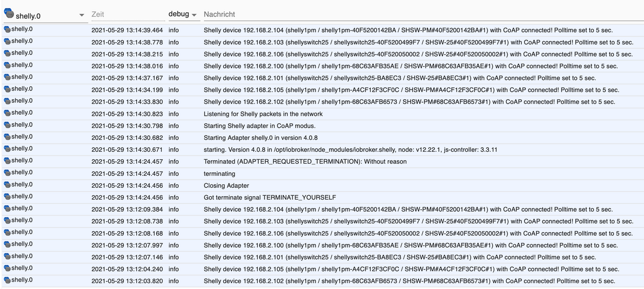Click timestamp 2021-05-29 13:14:34.199
This screenshot has height=289, width=644.
coord(127,90)
